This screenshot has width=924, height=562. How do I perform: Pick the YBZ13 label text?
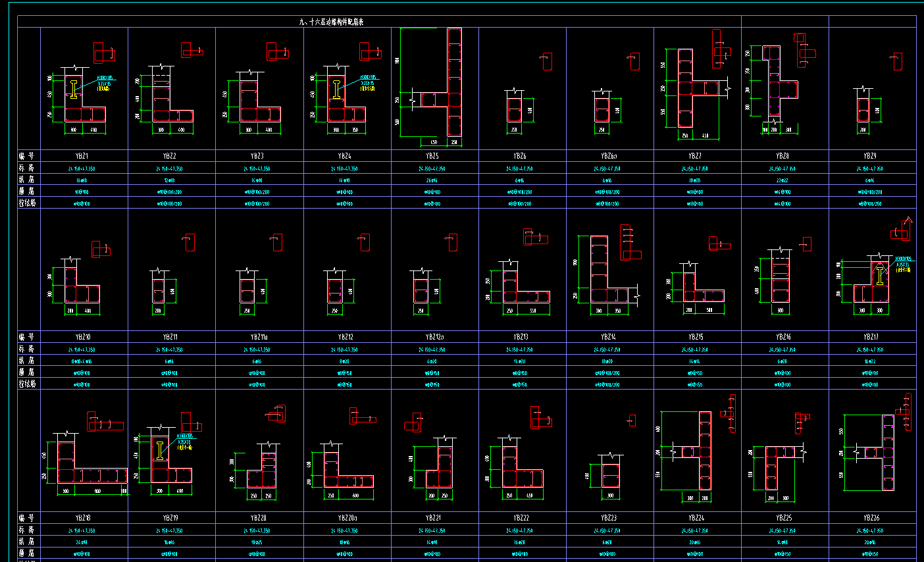[521, 337]
